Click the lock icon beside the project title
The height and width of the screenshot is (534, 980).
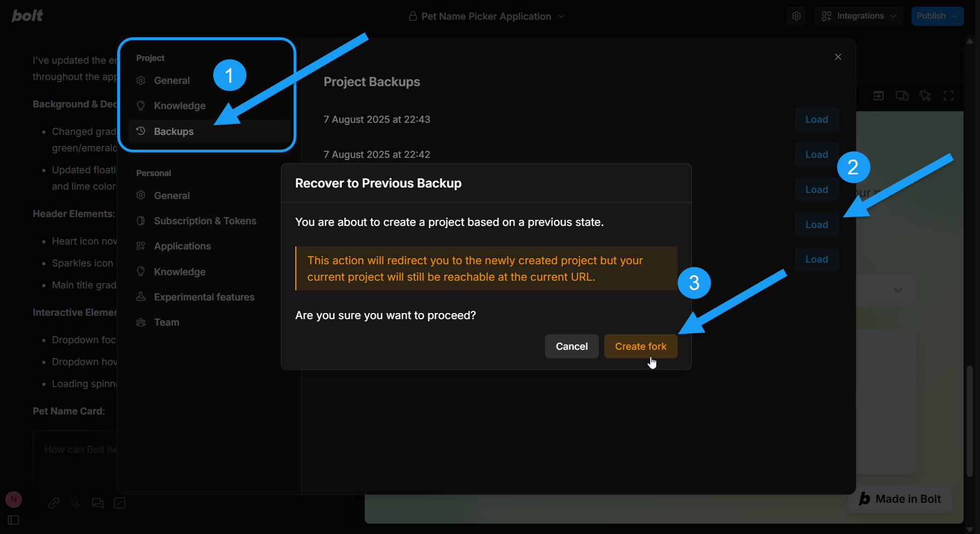(413, 16)
